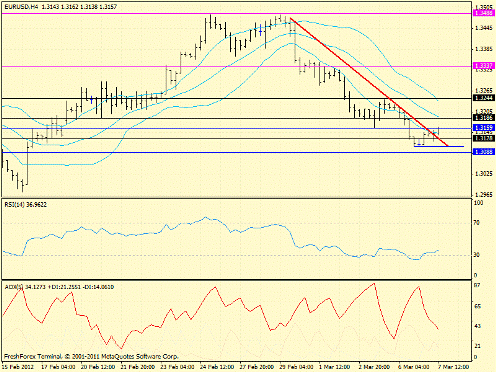Select the red descending trendline

(x=369, y=82)
